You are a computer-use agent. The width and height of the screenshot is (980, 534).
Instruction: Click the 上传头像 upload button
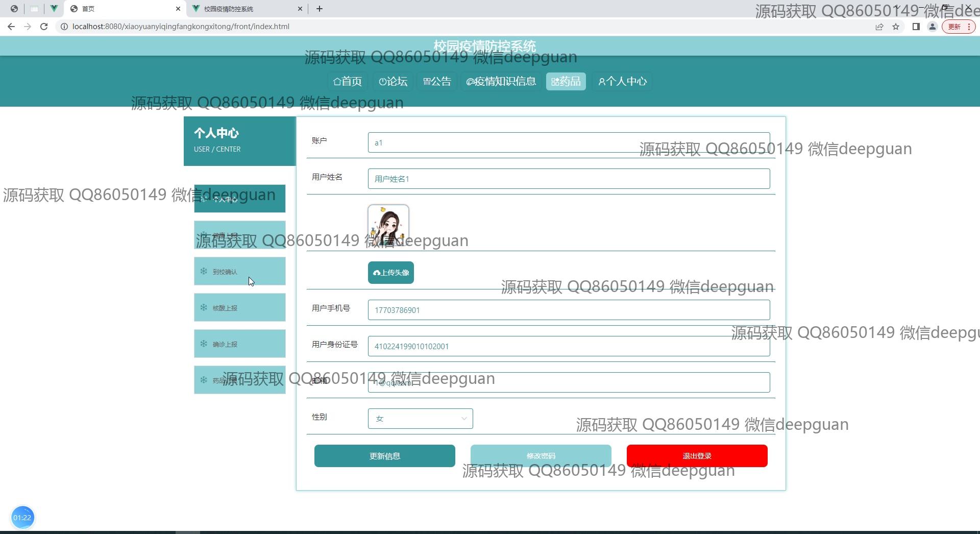pos(391,273)
